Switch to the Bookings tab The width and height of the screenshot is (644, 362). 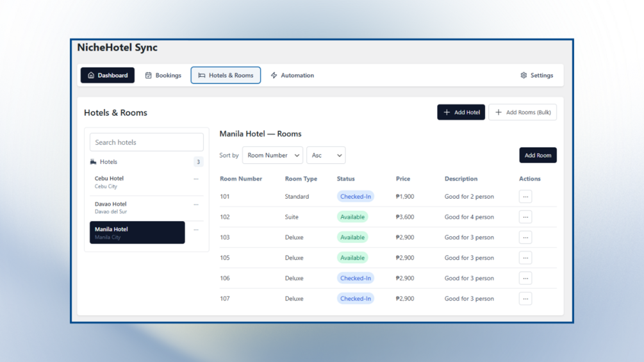coord(163,75)
